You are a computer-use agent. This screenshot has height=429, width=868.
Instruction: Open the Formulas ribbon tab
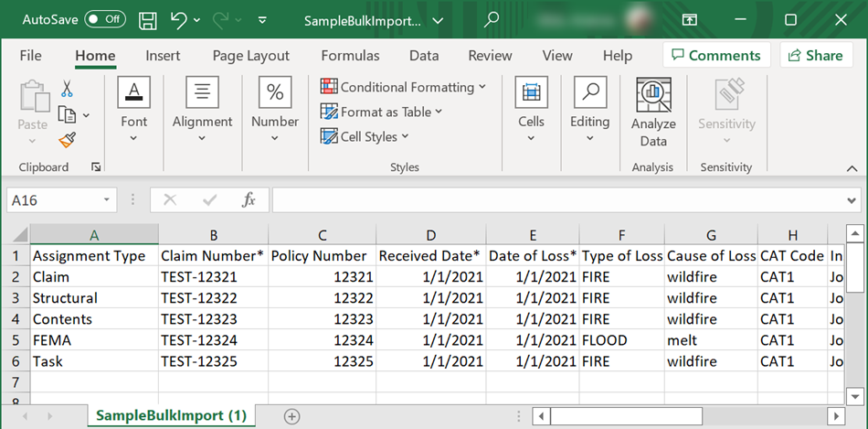coord(350,56)
